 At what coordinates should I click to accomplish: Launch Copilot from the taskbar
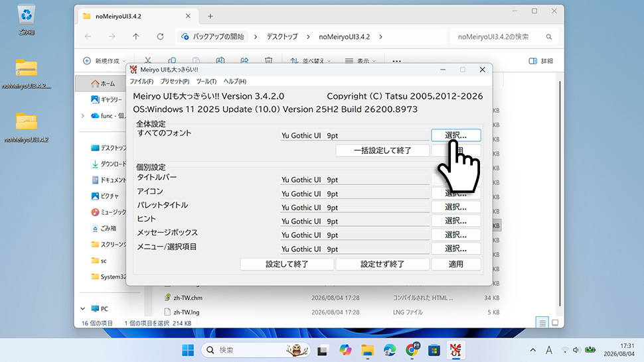pyautogui.click(x=345, y=350)
